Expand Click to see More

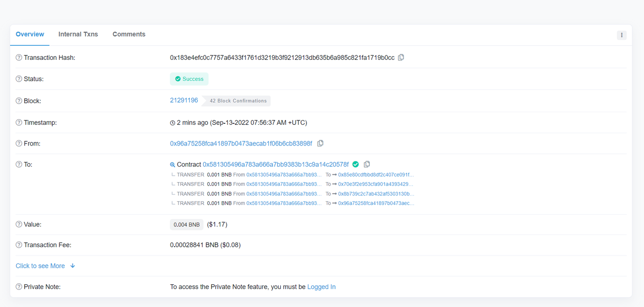(x=45, y=266)
